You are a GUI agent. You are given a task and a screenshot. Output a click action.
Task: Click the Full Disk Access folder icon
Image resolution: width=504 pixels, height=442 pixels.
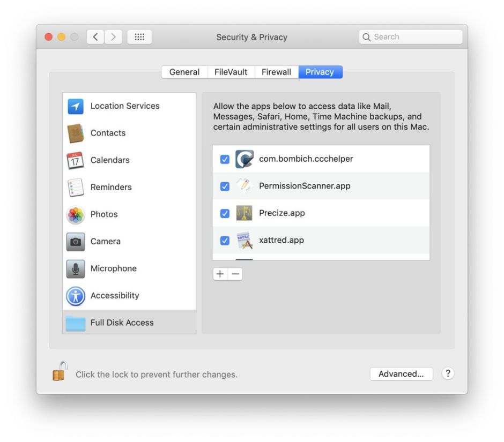76,322
